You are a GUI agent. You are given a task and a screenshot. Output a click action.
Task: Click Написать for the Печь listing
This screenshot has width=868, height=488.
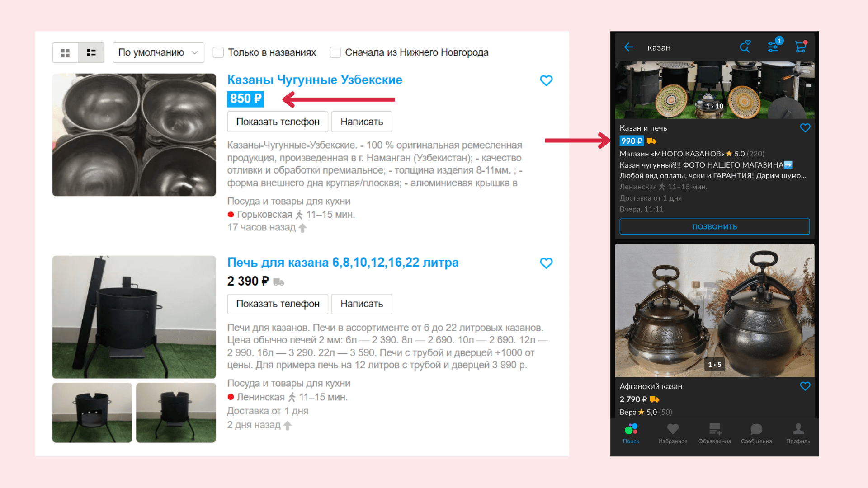362,304
